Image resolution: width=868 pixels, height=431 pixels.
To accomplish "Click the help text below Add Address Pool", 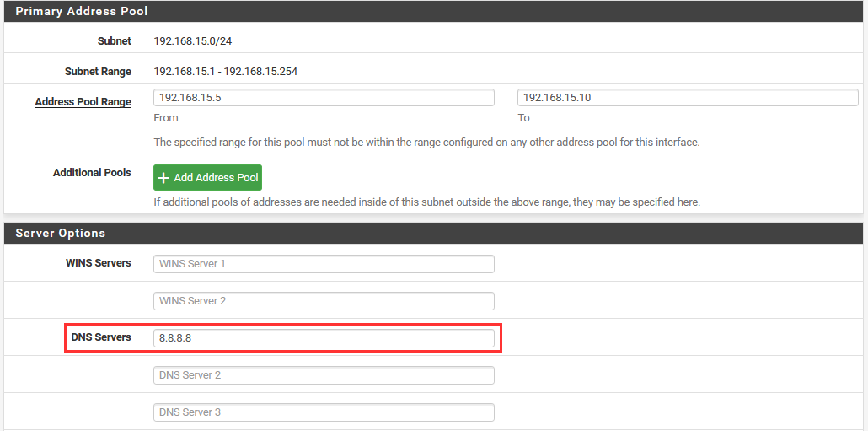I will point(426,202).
